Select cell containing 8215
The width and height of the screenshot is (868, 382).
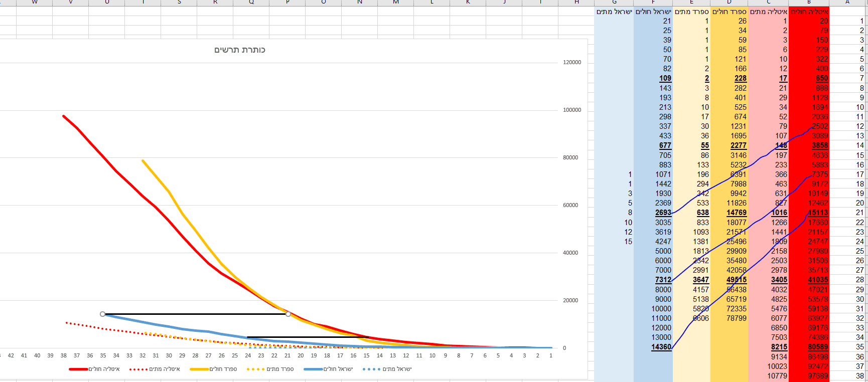[x=768, y=347]
